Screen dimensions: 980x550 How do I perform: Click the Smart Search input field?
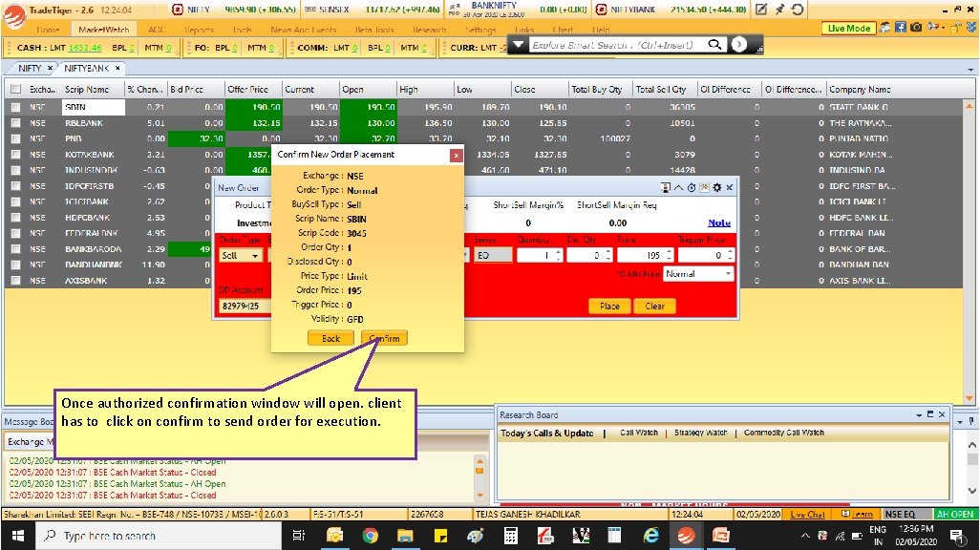[617, 45]
